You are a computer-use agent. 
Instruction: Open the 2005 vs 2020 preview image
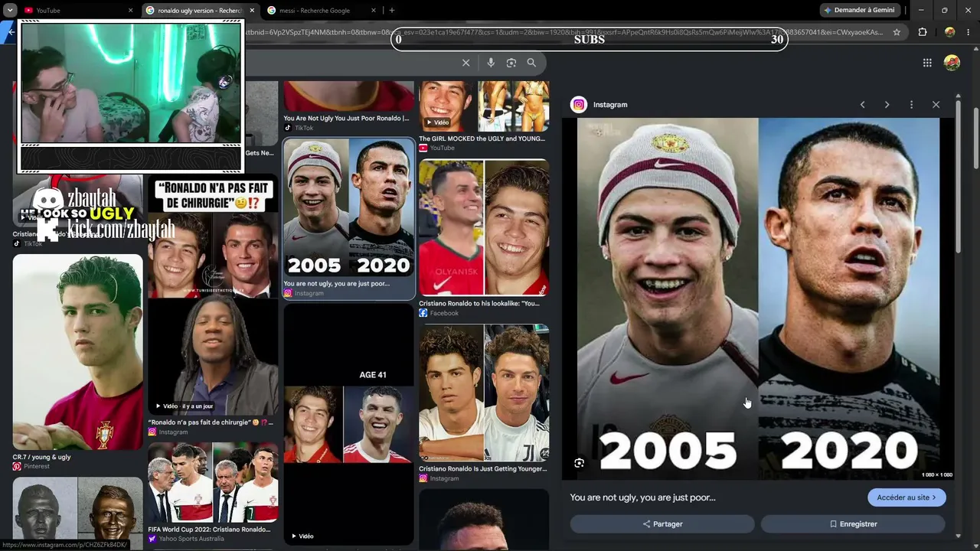(758, 298)
